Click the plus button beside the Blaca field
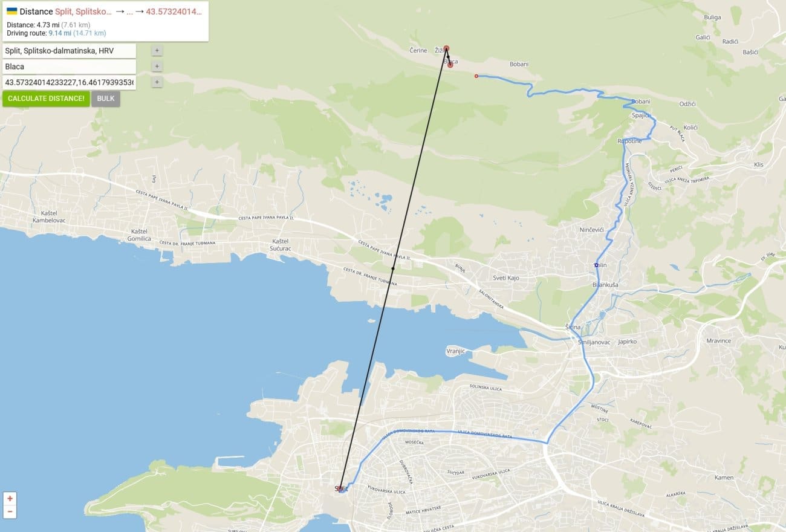This screenshot has height=532, width=786. (157, 66)
